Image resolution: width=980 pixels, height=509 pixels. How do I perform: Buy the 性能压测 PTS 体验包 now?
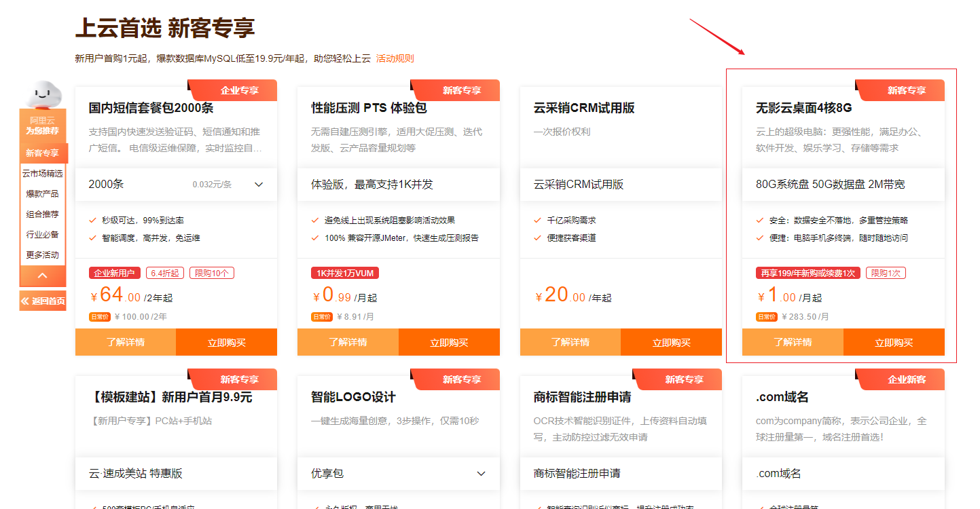(449, 343)
